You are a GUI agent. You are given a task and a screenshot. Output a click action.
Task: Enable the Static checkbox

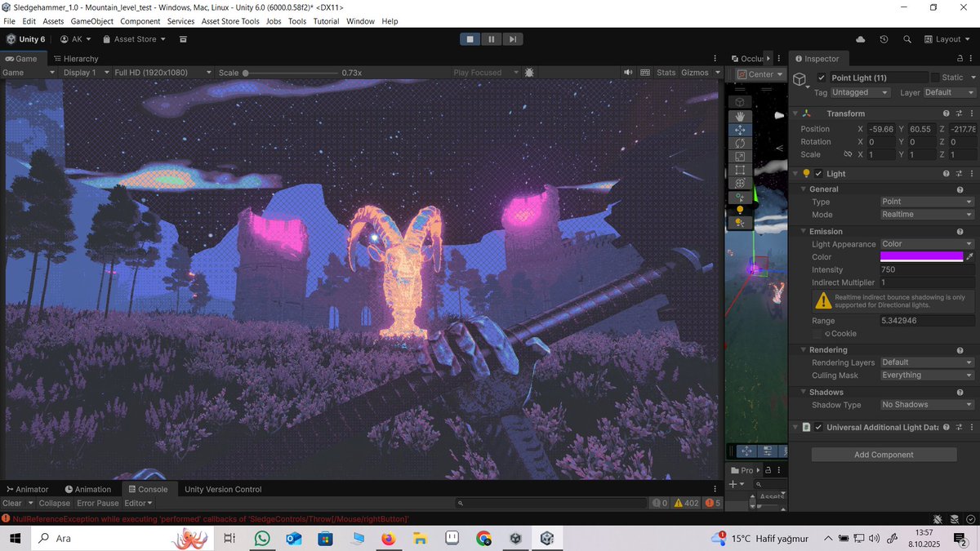(935, 78)
